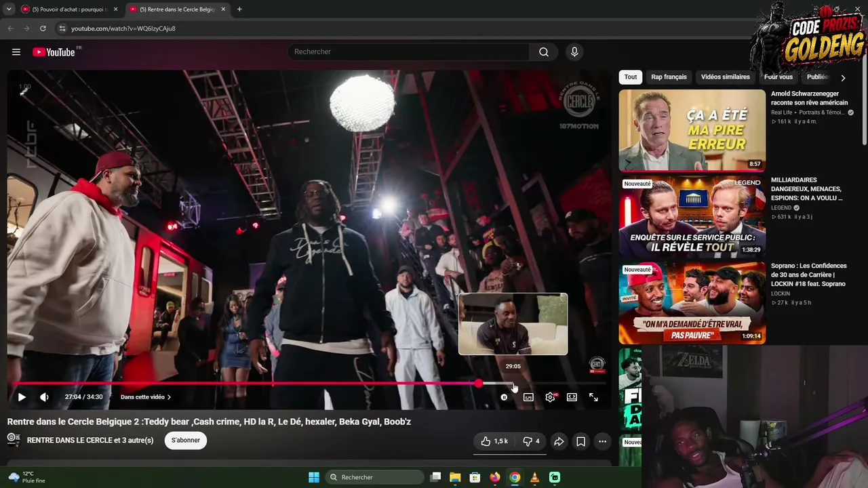Image resolution: width=868 pixels, height=488 pixels.
Task: Toggle autoplay switch in player controls
Action: pos(504,397)
